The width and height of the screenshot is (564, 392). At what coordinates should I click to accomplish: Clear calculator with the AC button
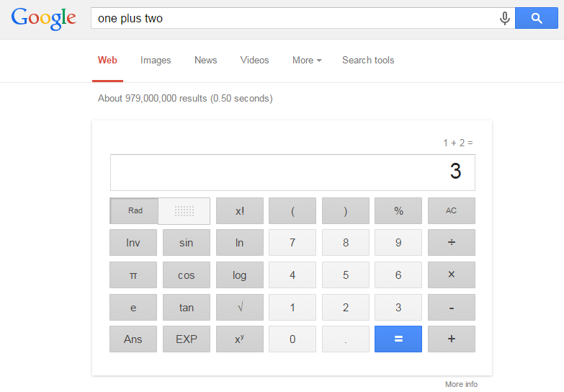[452, 211]
